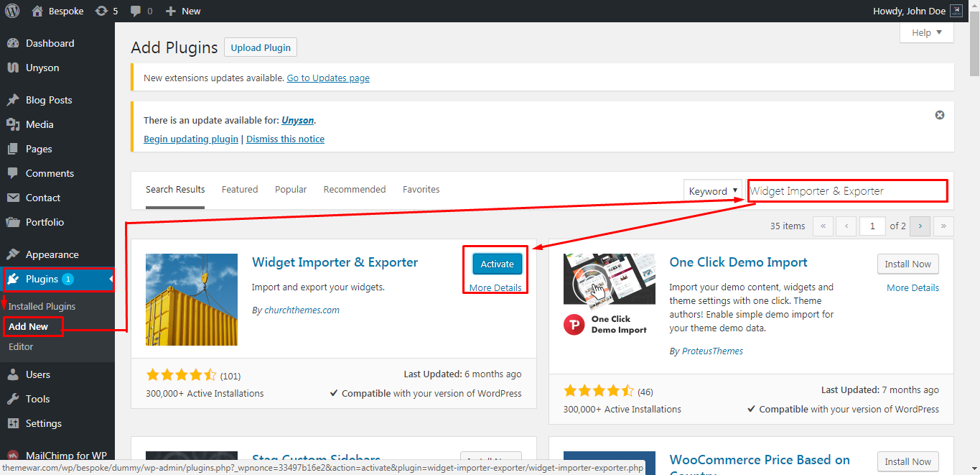Screen dimensions: 980x475
Task: Open the Tools wrench menu item
Action: pyautogui.click(x=57, y=399)
